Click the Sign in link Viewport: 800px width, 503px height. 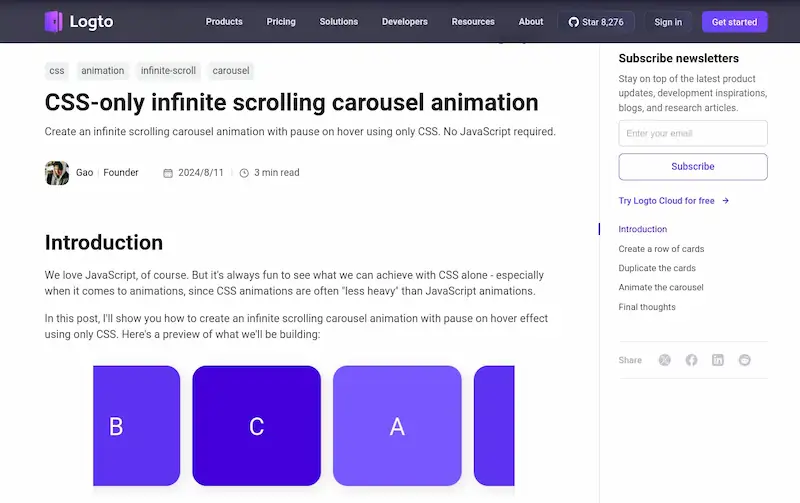pos(668,21)
